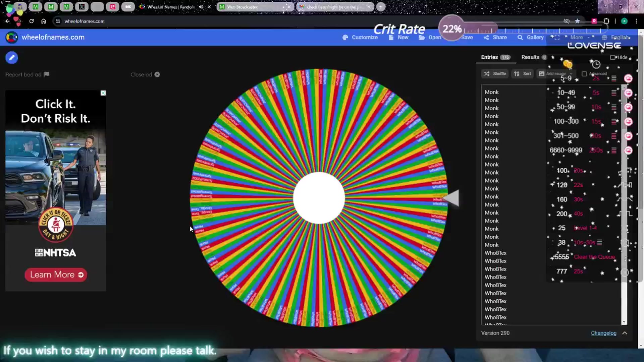Click the first Monk entry in list

[x=491, y=92]
